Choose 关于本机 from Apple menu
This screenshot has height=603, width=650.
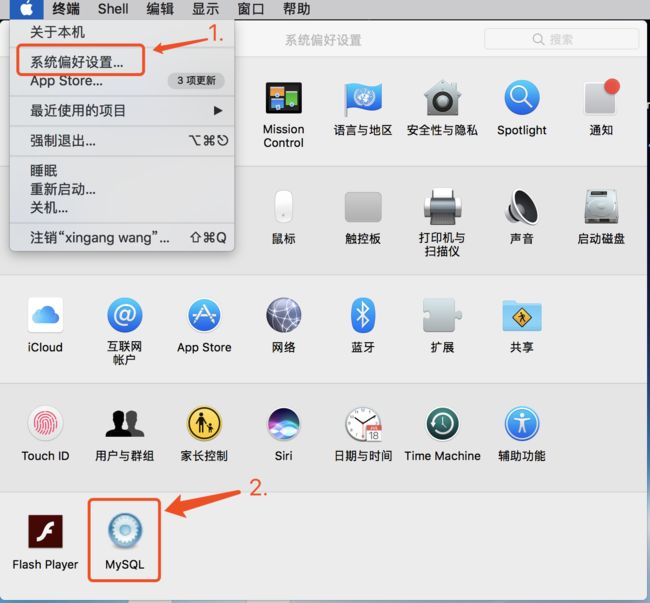coord(122,32)
